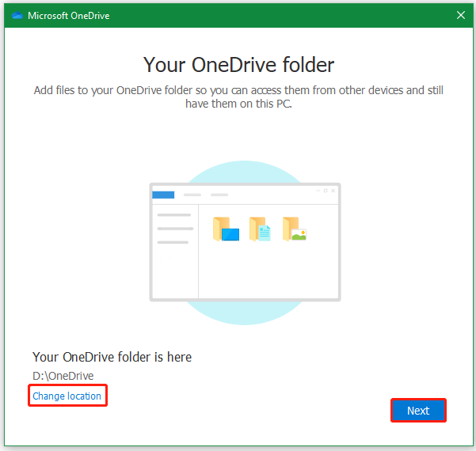The height and width of the screenshot is (451, 476).
Task: Click the Pictures folder icon in the illustration
Action: point(294,229)
